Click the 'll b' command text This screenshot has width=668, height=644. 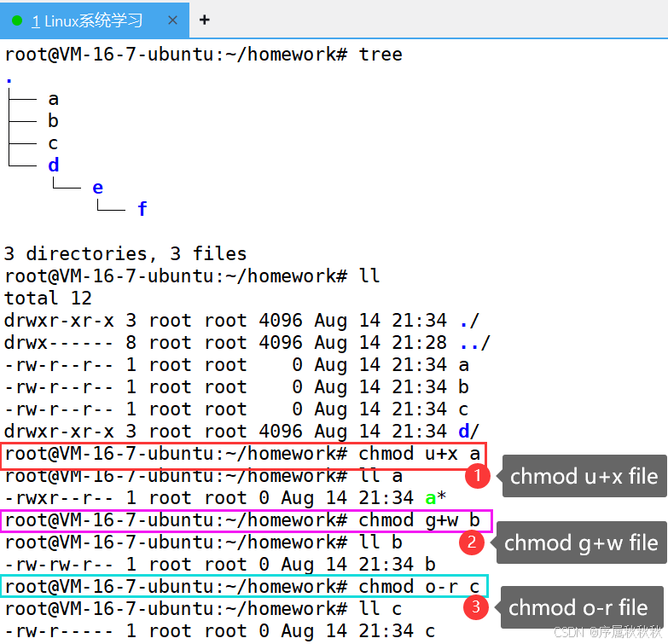click(380, 542)
